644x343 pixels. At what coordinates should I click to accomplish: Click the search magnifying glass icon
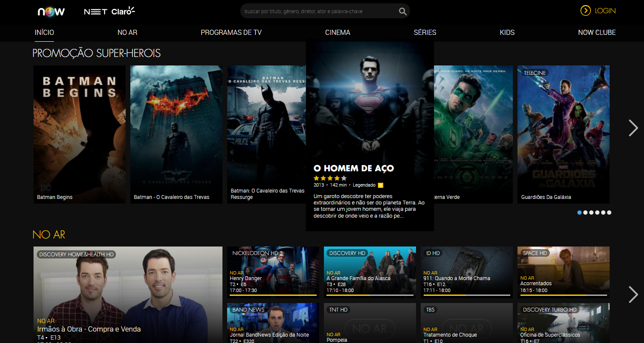402,11
